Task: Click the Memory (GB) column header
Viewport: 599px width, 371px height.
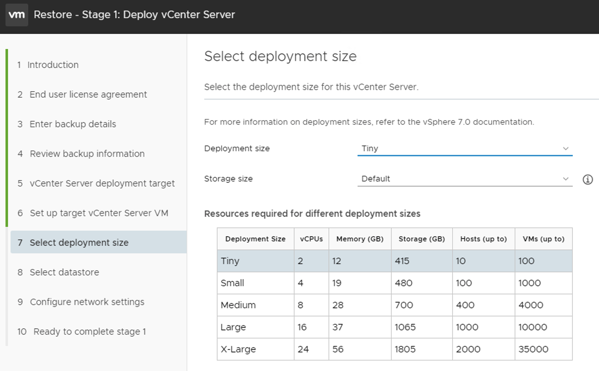Action: pyautogui.click(x=360, y=239)
